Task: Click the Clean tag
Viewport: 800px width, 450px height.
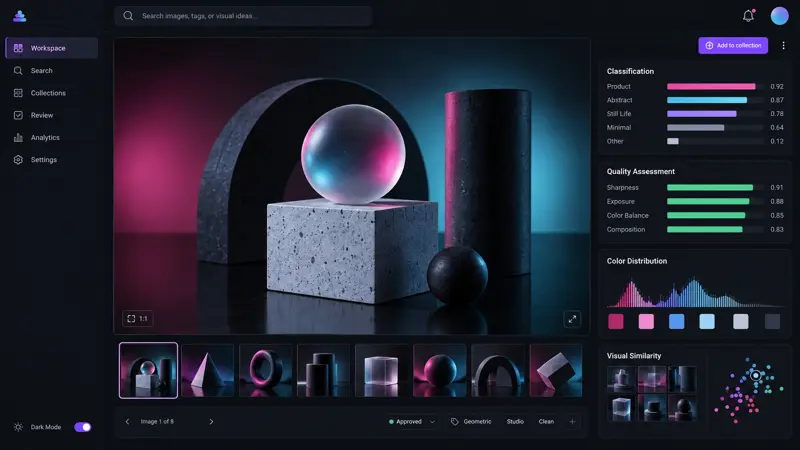Action: click(x=546, y=421)
